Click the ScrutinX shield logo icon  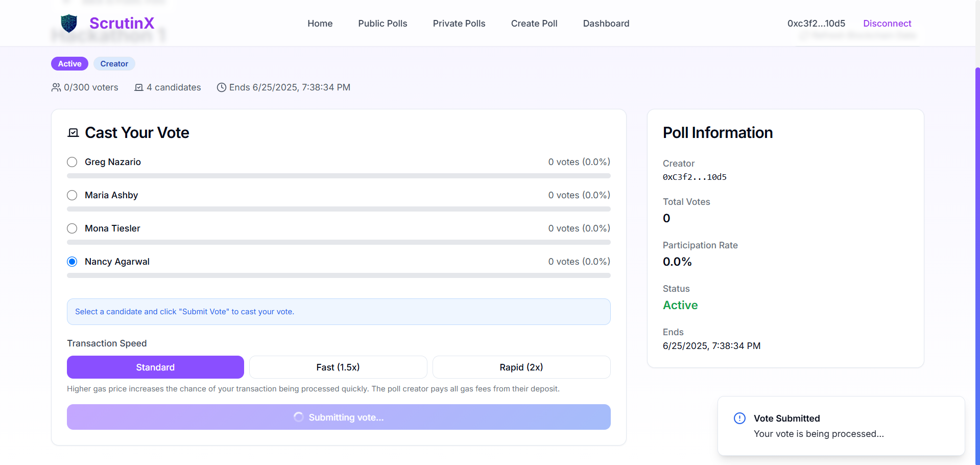pos(69,23)
